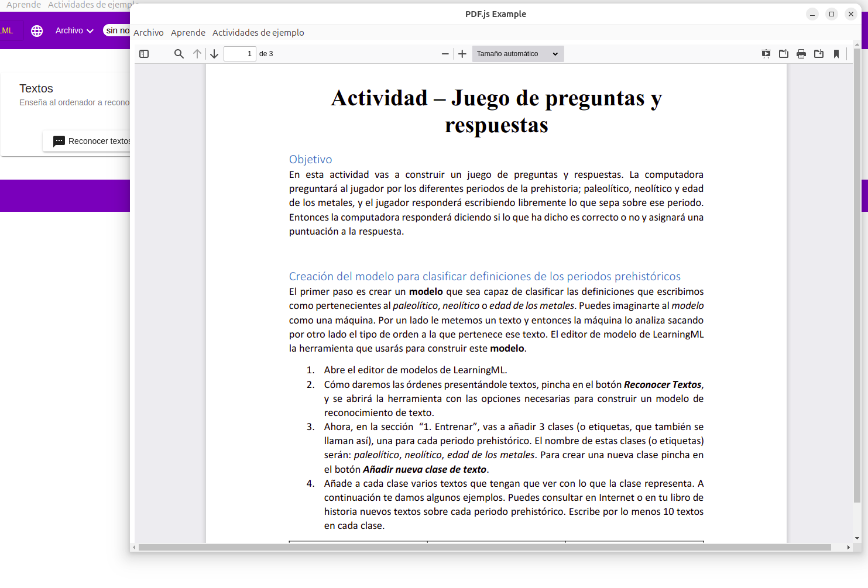868x588 pixels.
Task: Go to next page arrow
Action: [214, 54]
